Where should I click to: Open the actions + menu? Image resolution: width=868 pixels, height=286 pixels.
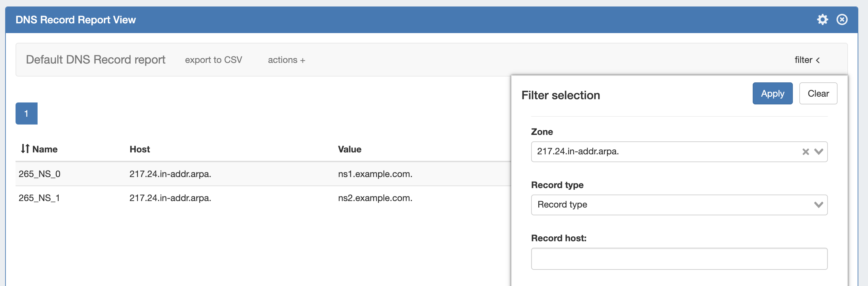tap(286, 60)
